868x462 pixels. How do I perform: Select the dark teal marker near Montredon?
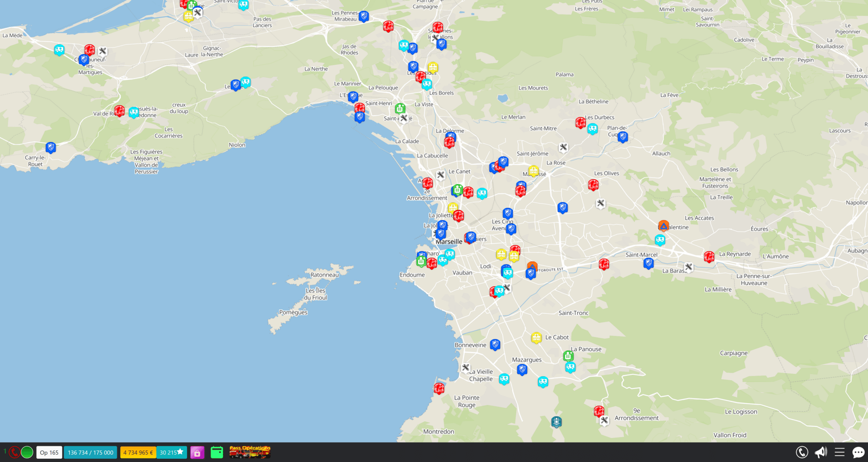tap(557, 422)
